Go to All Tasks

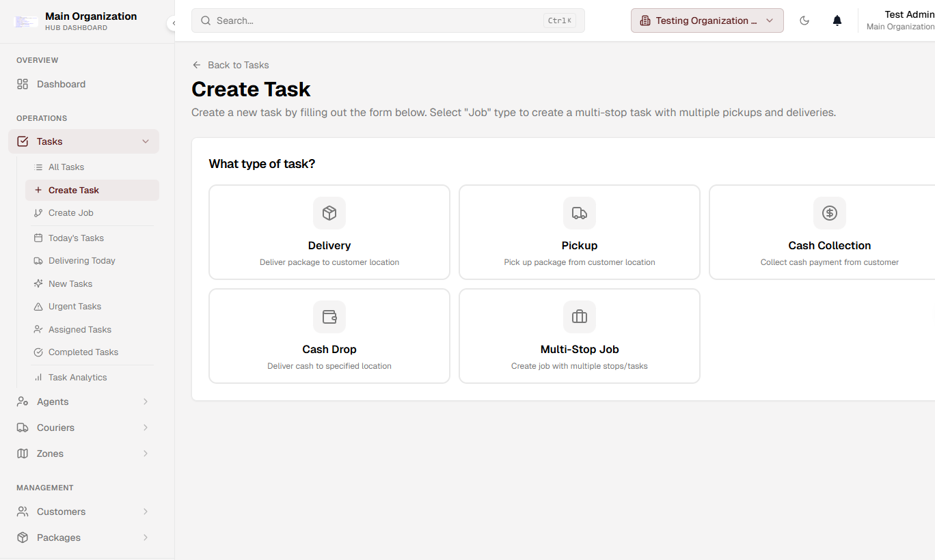[x=92, y=167]
